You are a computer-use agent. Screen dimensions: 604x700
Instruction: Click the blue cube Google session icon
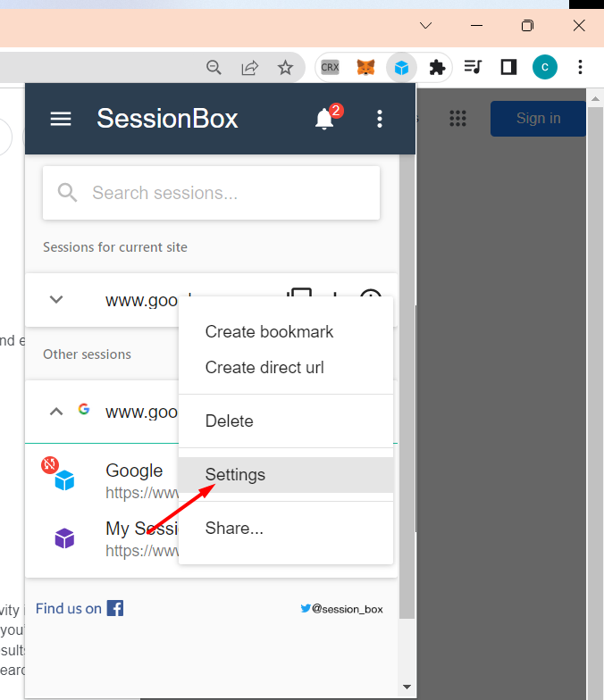click(x=64, y=480)
